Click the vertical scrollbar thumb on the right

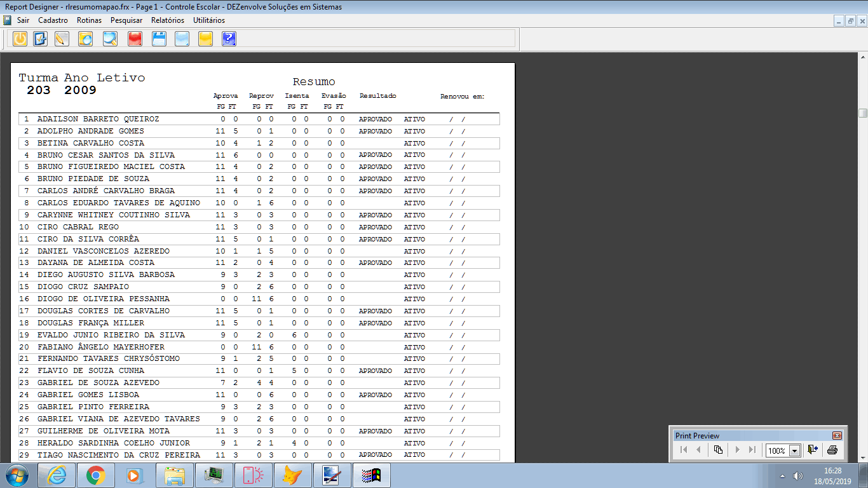863,113
